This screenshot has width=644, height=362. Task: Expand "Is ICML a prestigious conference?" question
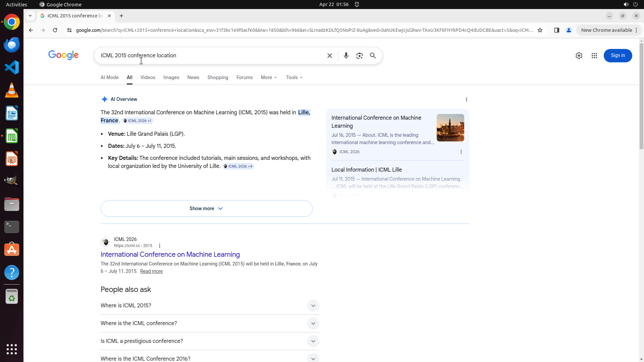tap(313, 341)
